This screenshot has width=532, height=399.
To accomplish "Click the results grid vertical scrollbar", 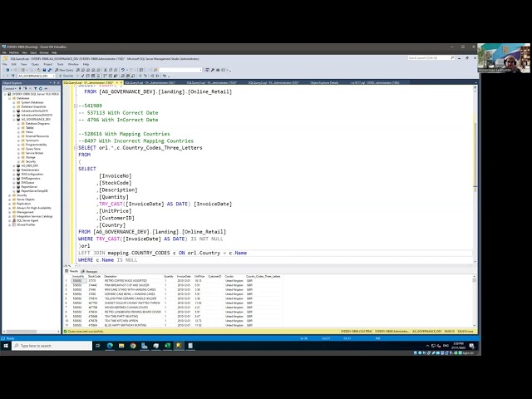I will click(x=475, y=301).
